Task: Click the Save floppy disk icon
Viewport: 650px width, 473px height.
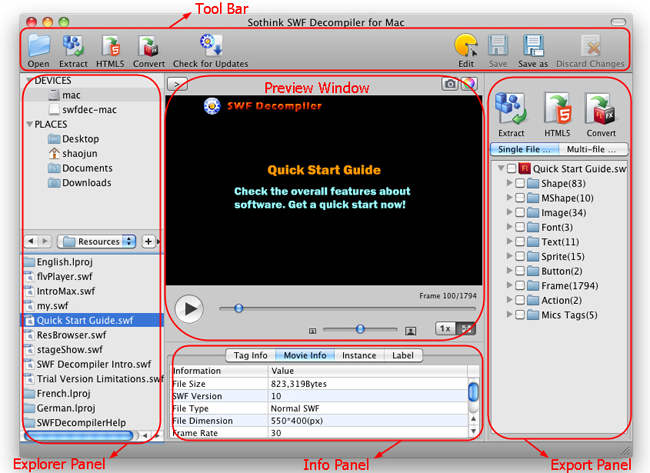Action: [x=497, y=46]
